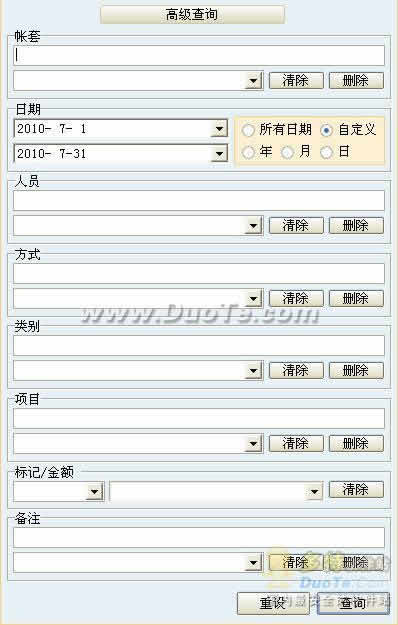This screenshot has height=625, width=398.
Task: Select the 日 radio button
Action: [326, 152]
